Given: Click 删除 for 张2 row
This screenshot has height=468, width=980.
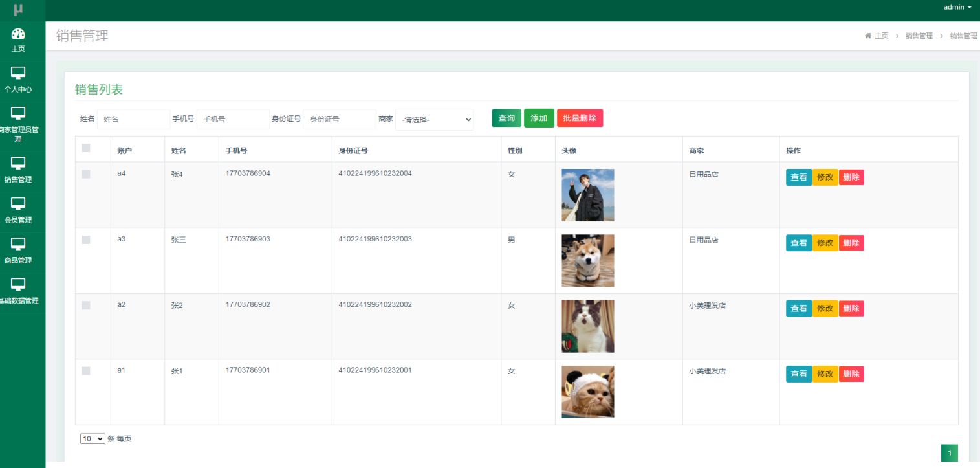Looking at the screenshot, I should click(851, 308).
